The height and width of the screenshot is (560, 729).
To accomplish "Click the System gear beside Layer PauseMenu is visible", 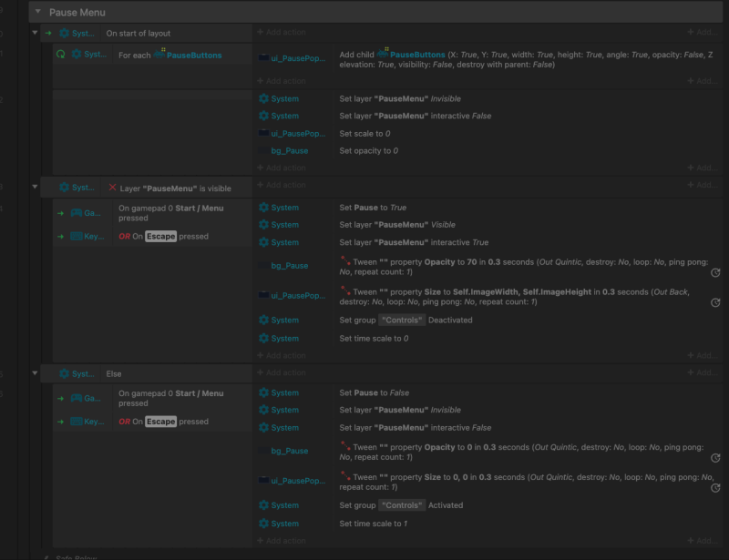I will coord(64,188).
